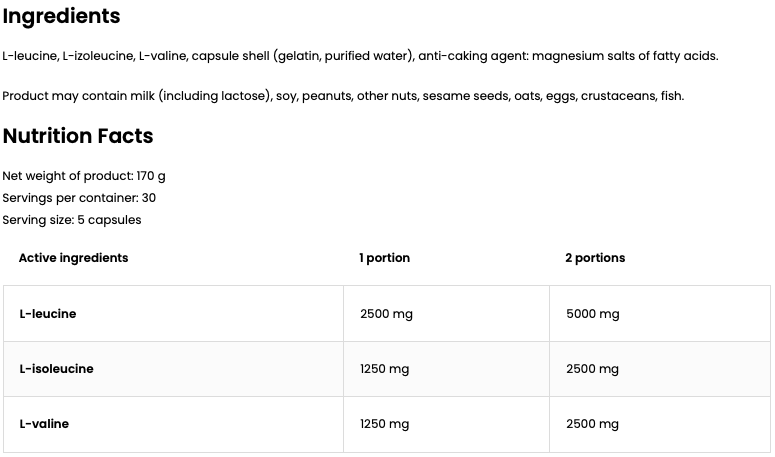Click L-valine's 2 portions value of 2500 mg
The width and height of the screenshot is (775, 457).
(592, 424)
